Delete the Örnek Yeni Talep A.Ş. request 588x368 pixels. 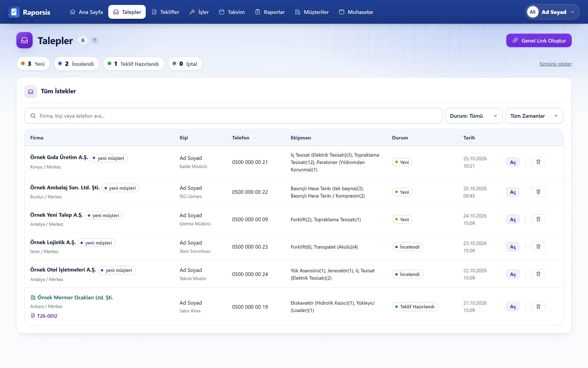click(538, 219)
